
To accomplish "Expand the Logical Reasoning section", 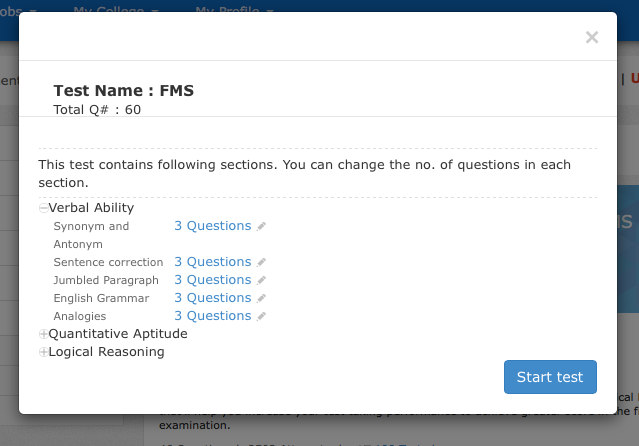I will [x=43, y=352].
